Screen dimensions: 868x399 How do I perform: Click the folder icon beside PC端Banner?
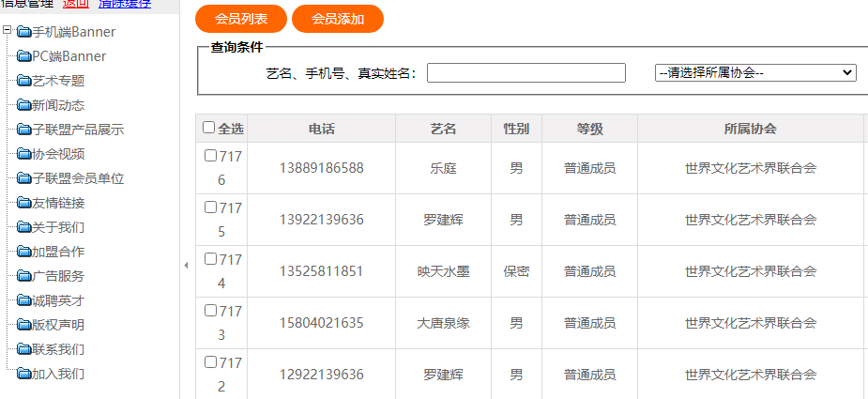click(23, 56)
